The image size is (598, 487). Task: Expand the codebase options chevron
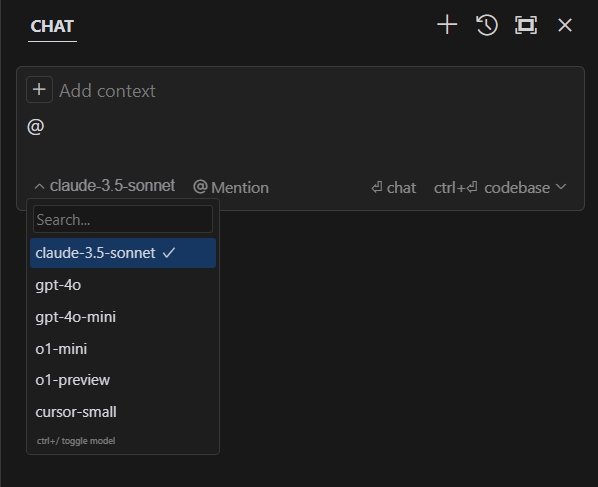[x=561, y=187]
